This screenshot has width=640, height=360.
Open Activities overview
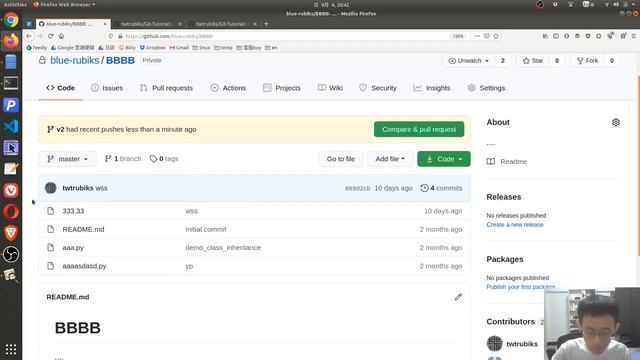point(15,4)
